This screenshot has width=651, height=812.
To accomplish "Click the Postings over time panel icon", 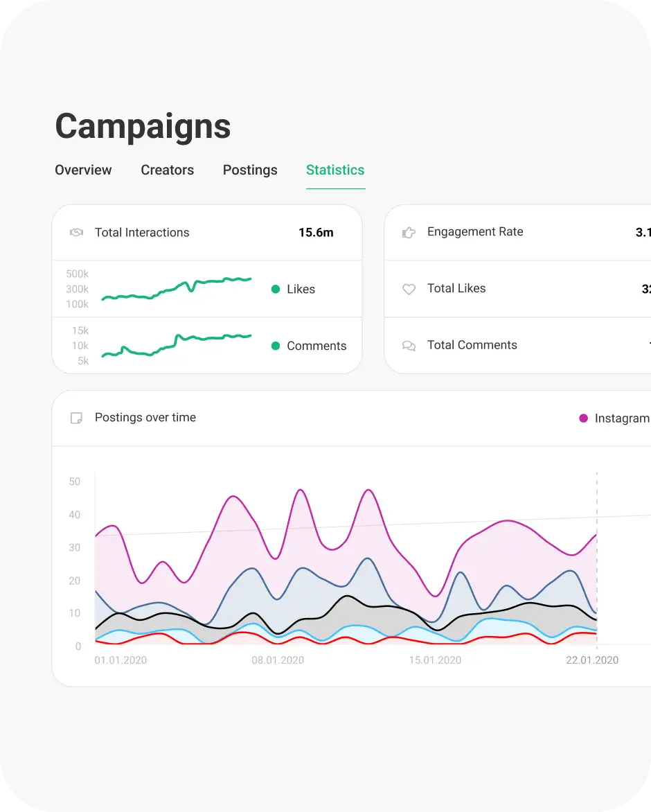I will pyautogui.click(x=77, y=418).
